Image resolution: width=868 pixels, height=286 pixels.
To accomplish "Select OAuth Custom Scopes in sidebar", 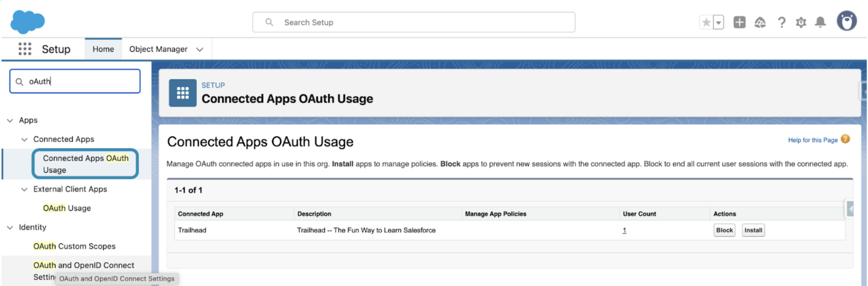I will (74, 246).
